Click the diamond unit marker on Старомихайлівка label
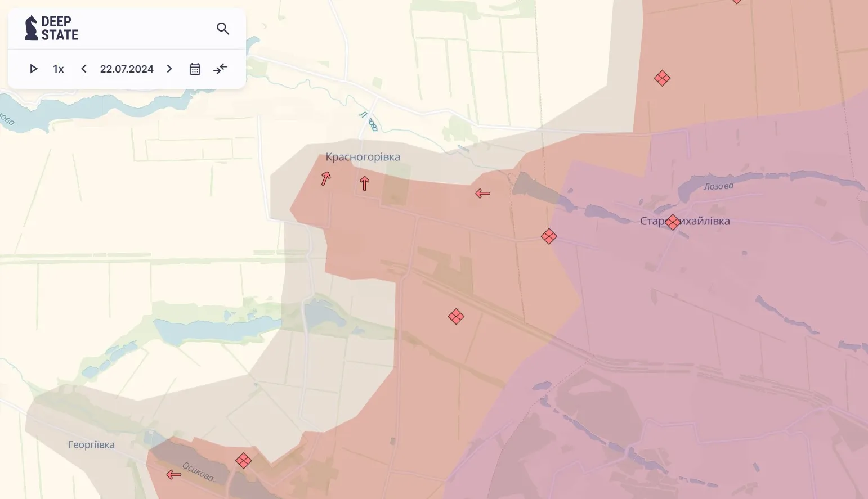Viewport: 868px width, 499px height. pyautogui.click(x=672, y=222)
